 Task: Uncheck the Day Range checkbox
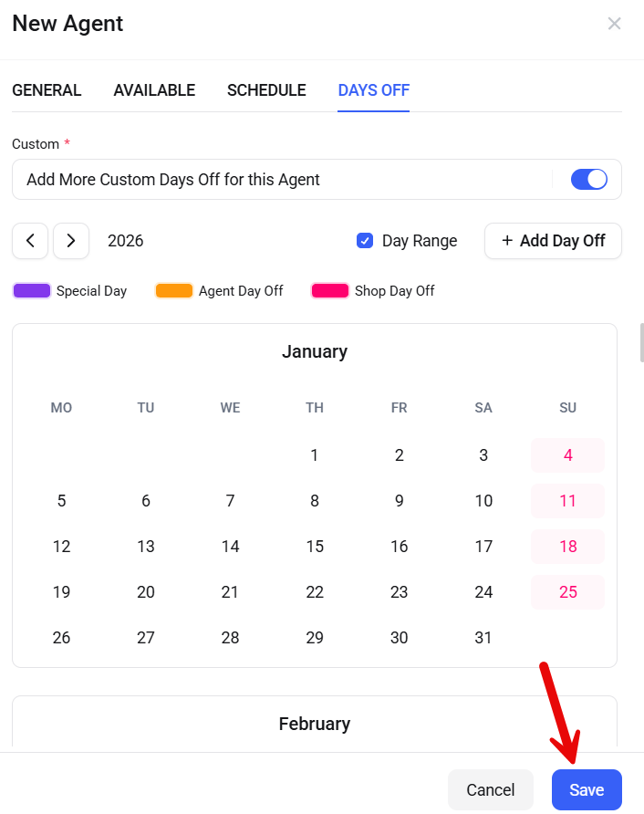(x=365, y=241)
